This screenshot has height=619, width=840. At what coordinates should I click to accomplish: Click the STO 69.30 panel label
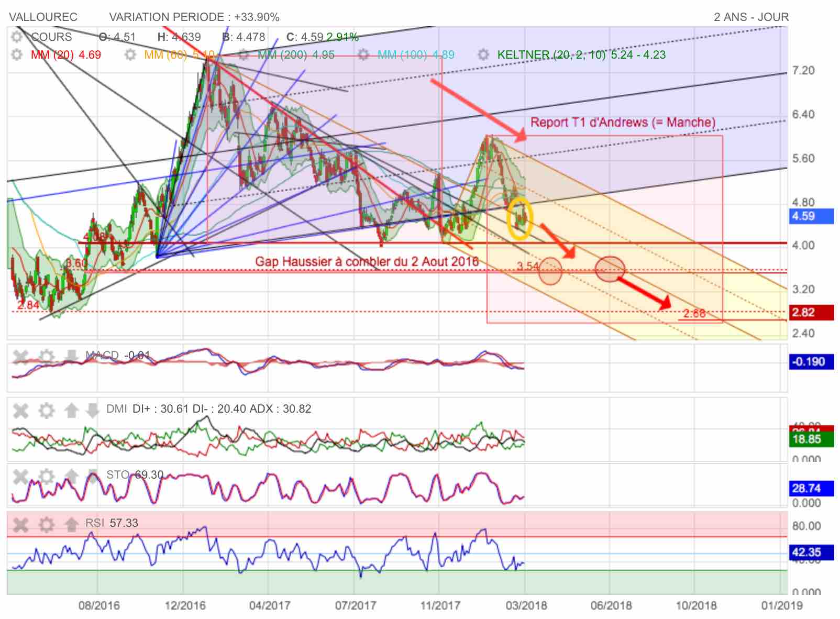click(135, 475)
